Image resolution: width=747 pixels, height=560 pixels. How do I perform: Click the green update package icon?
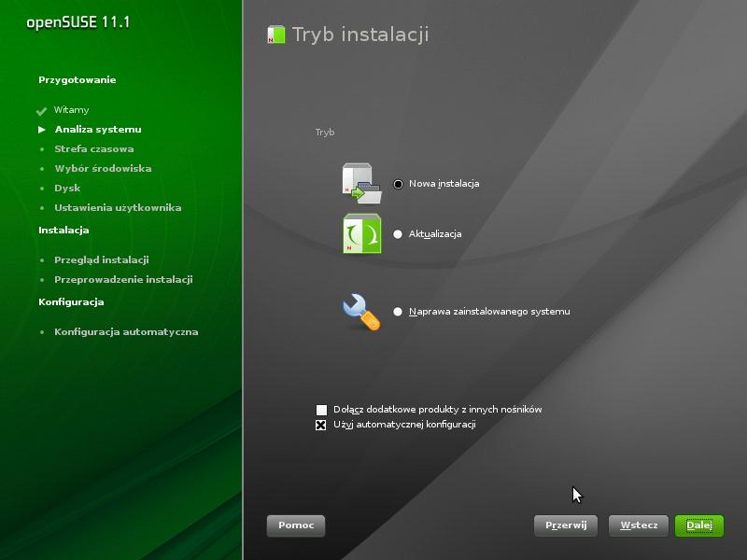pos(362,233)
